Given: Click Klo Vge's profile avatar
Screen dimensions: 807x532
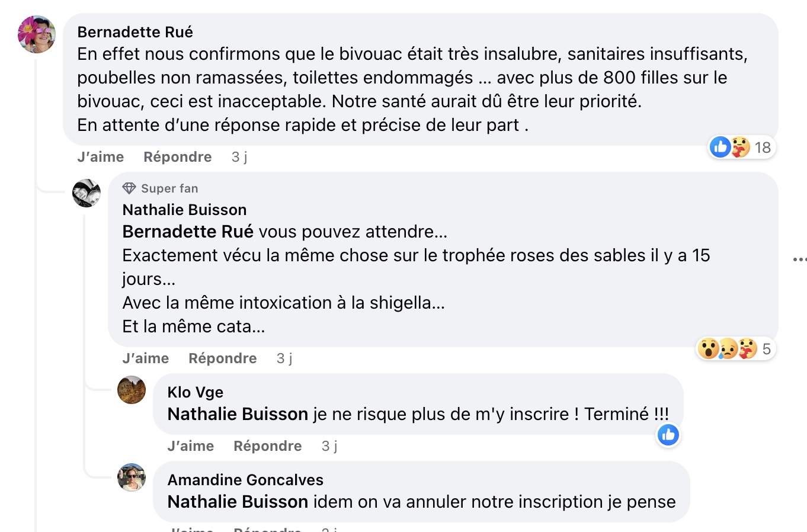Looking at the screenshot, I should click(132, 390).
